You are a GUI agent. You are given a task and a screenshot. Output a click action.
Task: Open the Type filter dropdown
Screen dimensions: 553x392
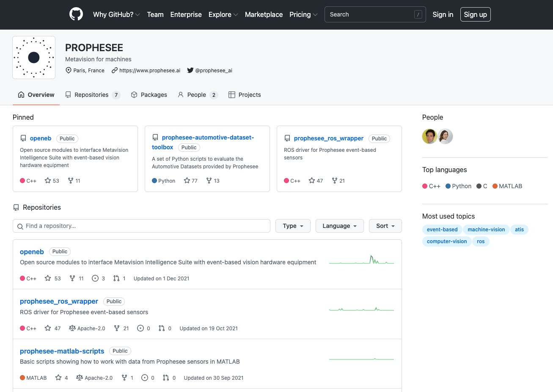(293, 226)
